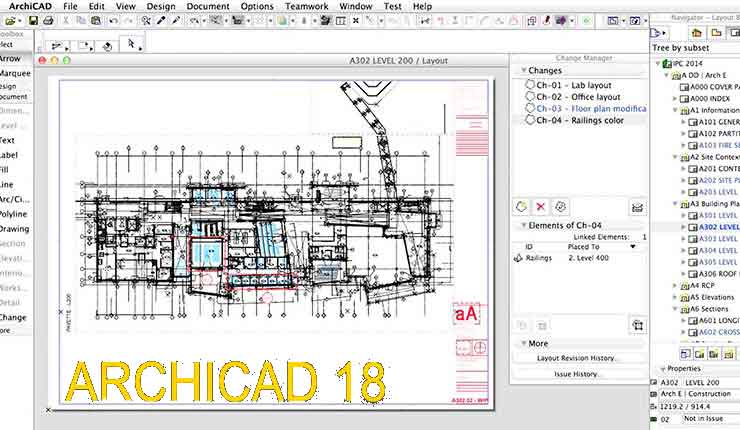Click the Open file icon in toolbar
The height and width of the screenshot is (430, 740).
[x=10, y=21]
